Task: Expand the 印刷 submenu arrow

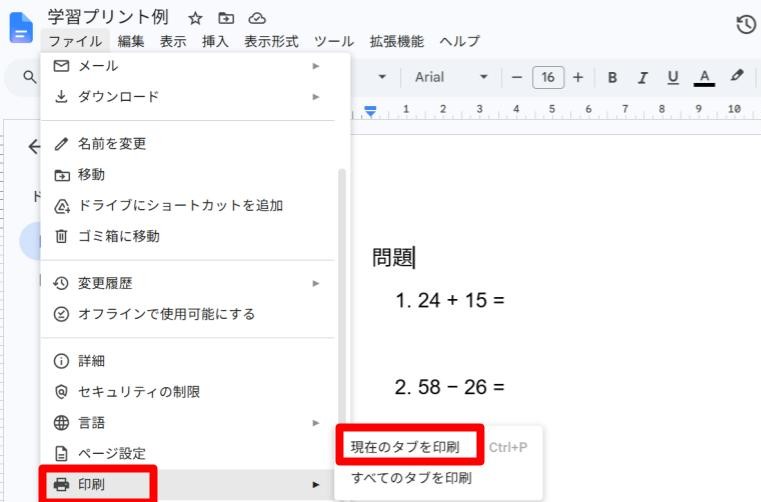Action: tap(316, 485)
